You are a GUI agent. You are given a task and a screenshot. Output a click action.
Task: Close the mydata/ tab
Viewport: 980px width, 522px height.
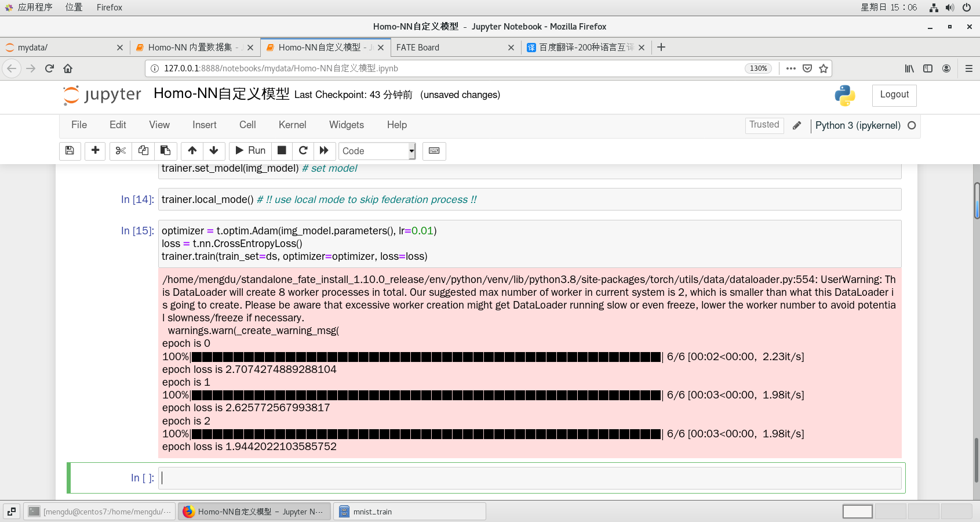point(120,48)
